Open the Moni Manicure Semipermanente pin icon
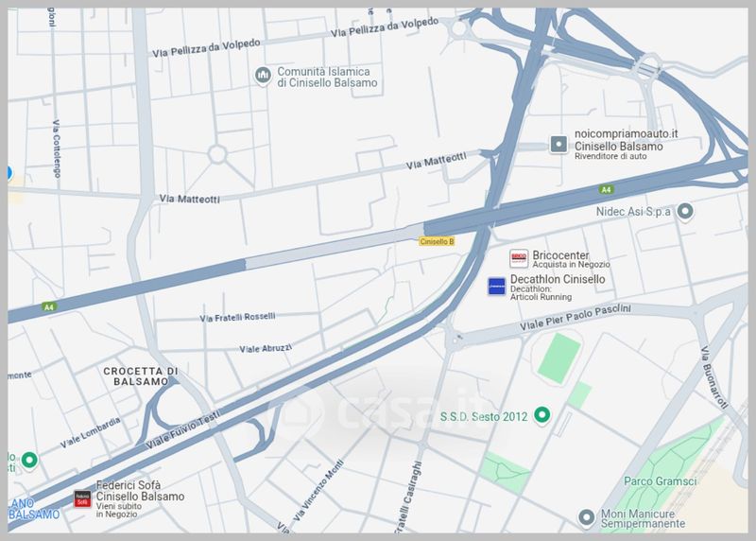756x541 pixels. point(586,518)
